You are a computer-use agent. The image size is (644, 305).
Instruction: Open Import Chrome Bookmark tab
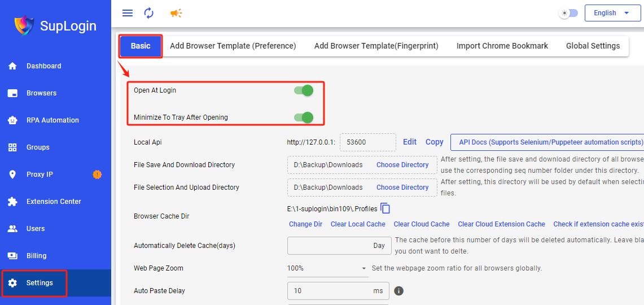click(x=502, y=46)
